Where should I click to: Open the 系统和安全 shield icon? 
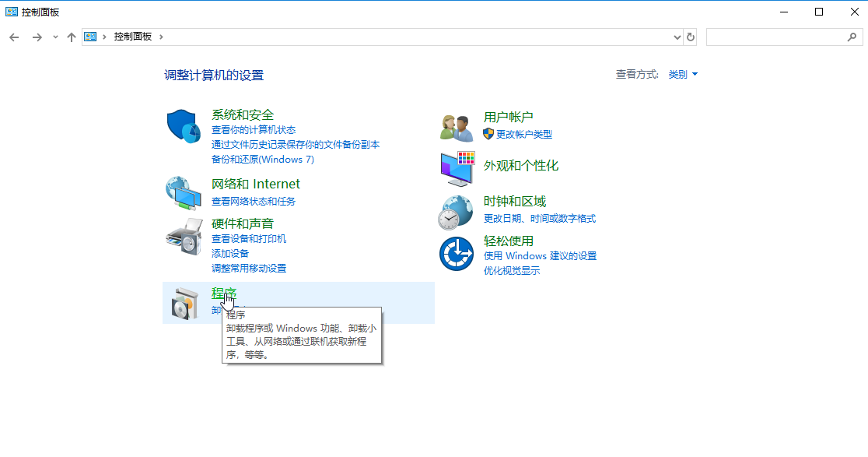click(x=184, y=126)
